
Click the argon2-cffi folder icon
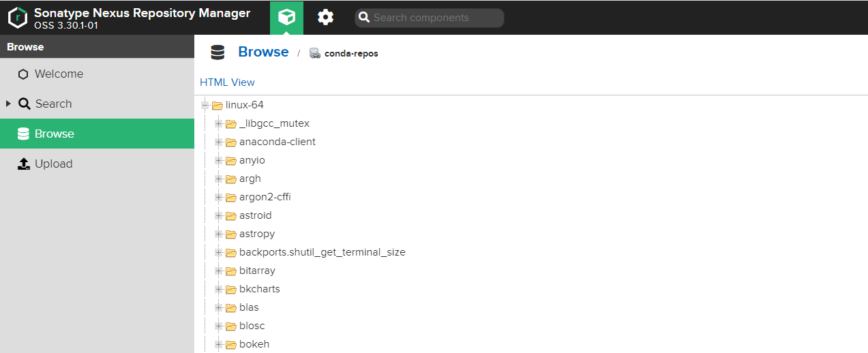point(231,197)
